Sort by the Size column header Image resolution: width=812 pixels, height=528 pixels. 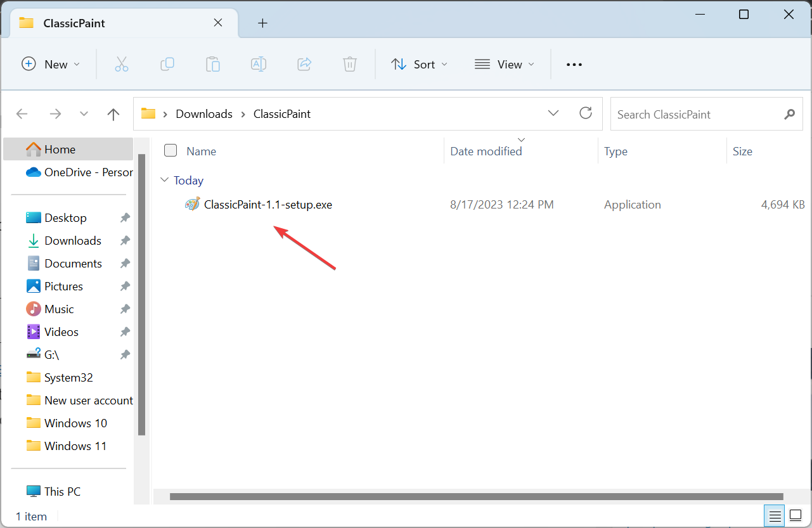tap(742, 151)
